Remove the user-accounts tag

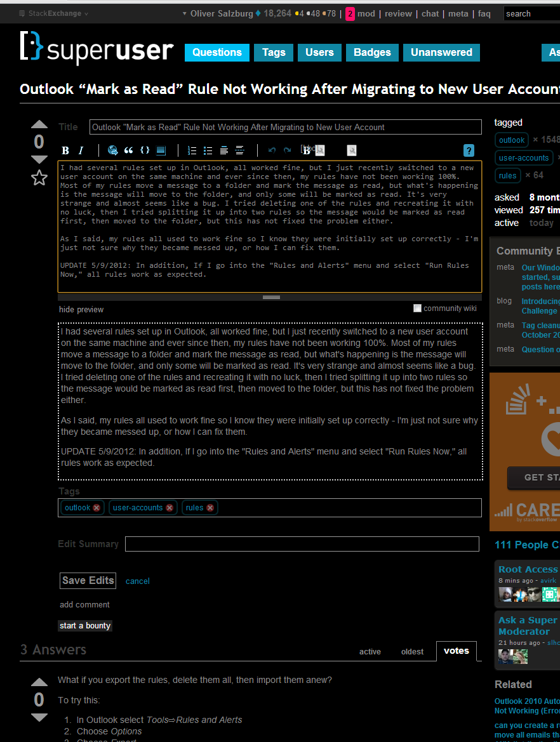point(170,508)
